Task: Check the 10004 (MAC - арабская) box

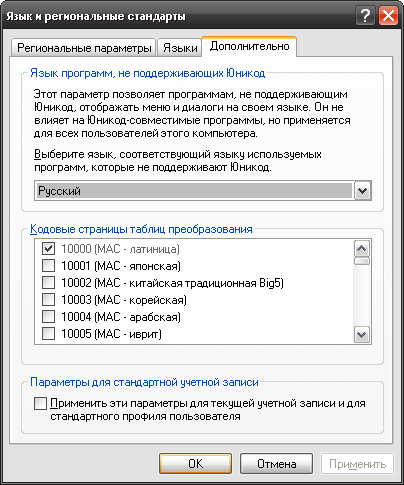Action: (x=48, y=316)
